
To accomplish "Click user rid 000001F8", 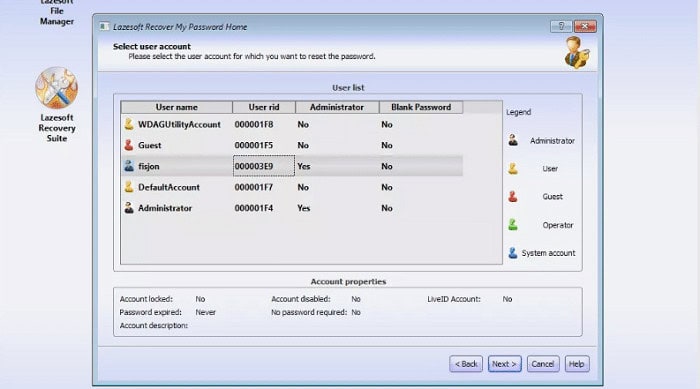I will [254, 124].
